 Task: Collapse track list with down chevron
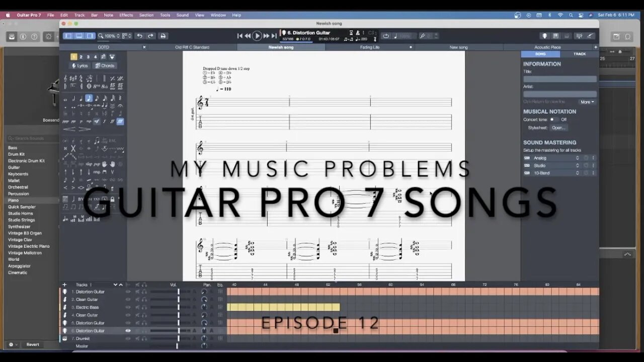(x=115, y=285)
